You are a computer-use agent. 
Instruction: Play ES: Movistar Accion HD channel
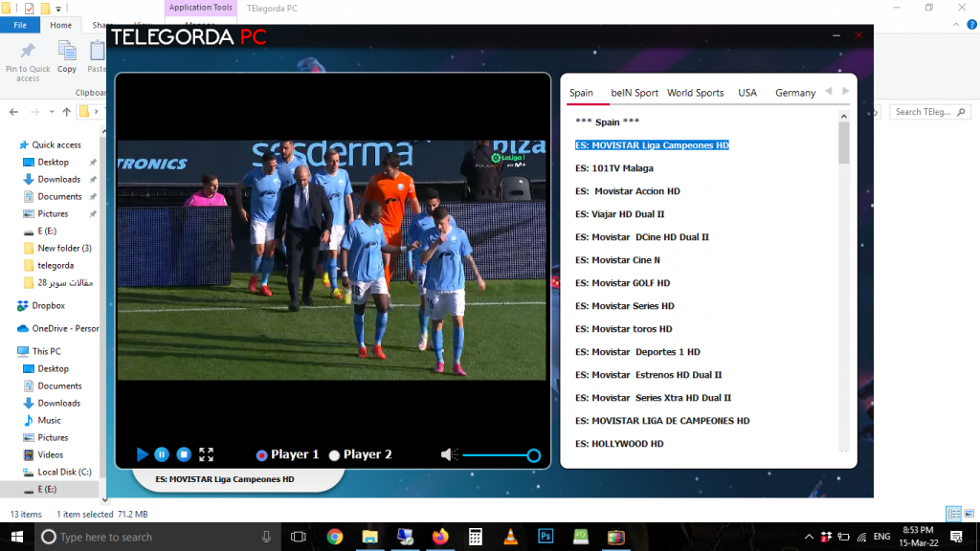[x=628, y=191]
